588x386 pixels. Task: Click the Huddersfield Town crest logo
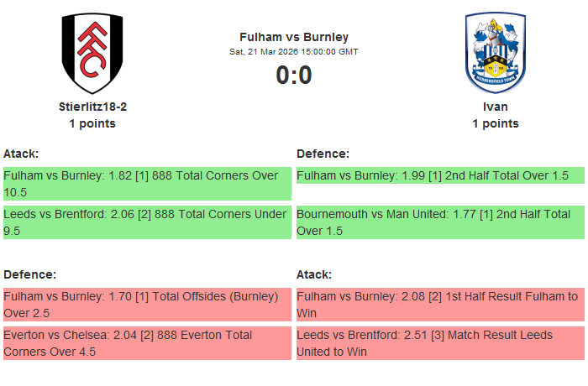tap(495, 53)
